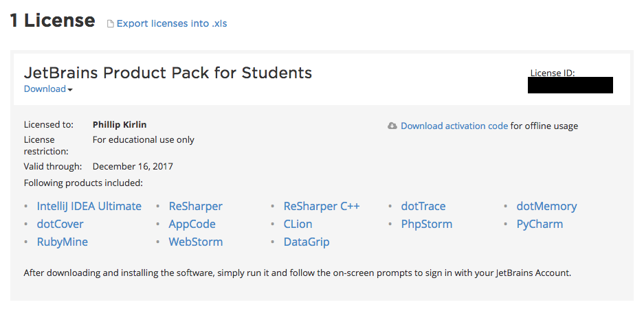Click the License ID label
This screenshot has width=644, height=311.
pyautogui.click(x=553, y=73)
